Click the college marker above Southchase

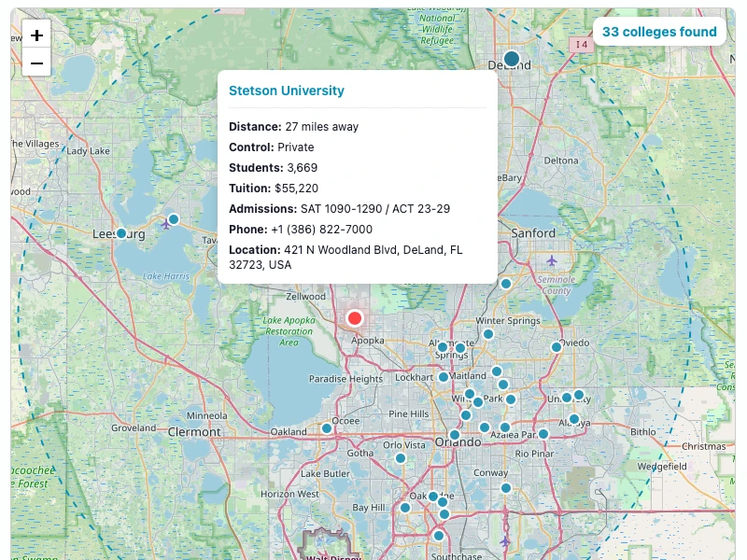tap(439, 536)
